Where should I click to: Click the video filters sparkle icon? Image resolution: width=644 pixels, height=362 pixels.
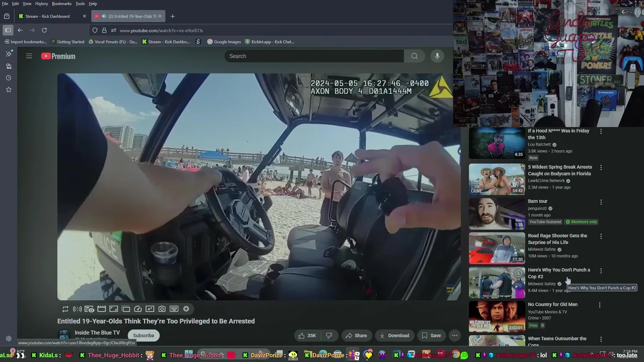pyautogui.click(x=150, y=309)
